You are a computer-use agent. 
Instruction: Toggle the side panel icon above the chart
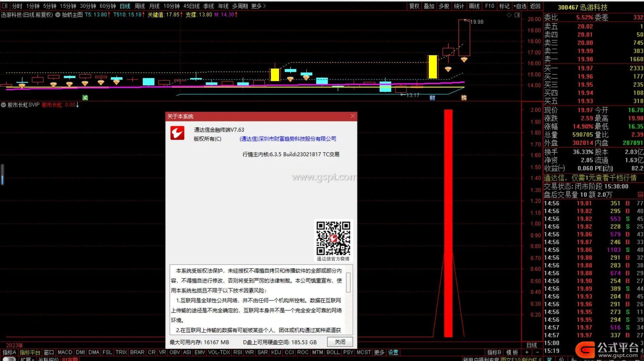(517, 15)
